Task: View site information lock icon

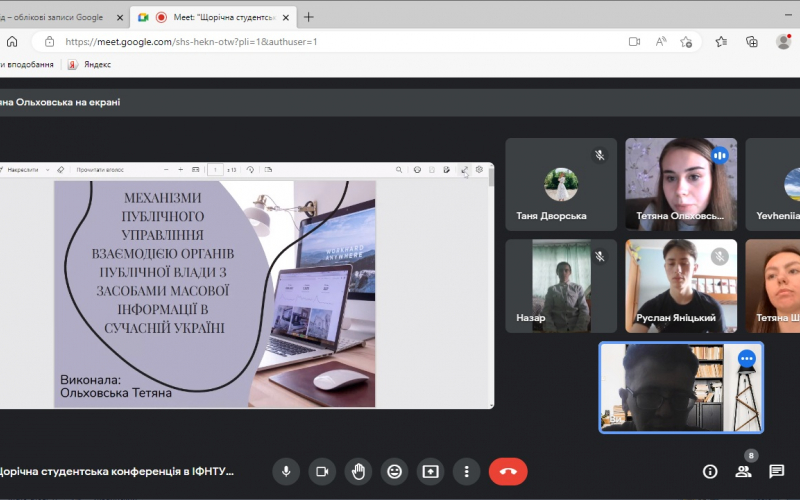Action: (49, 42)
